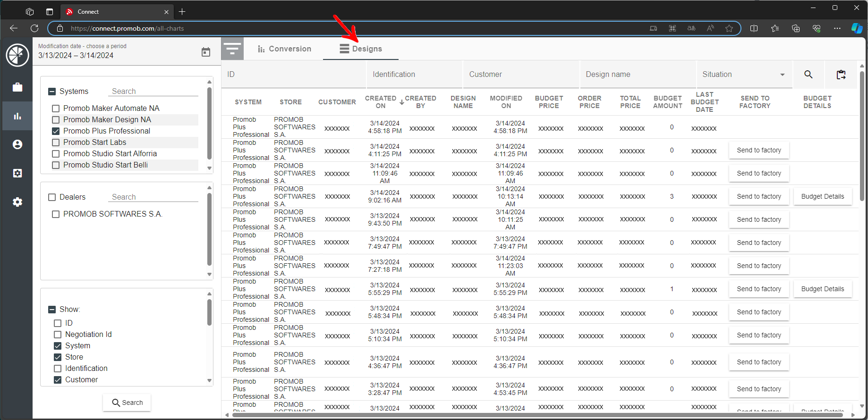Open the user account sidebar icon
Image resolution: width=868 pixels, height=420 pixels.
click(x=17, y=144)
